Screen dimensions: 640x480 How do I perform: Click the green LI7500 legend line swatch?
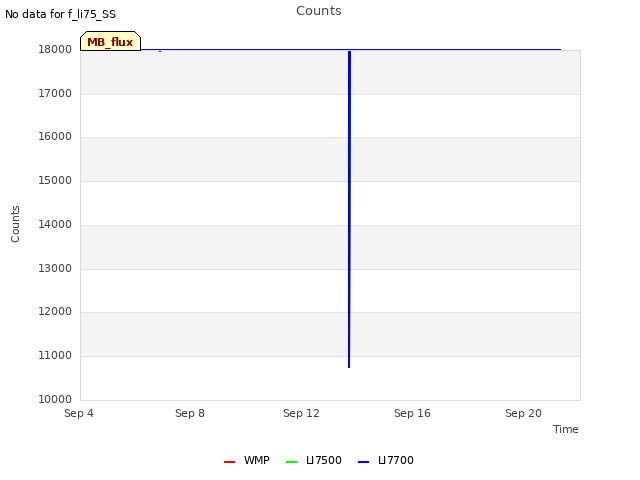click(x=291, y=462)
